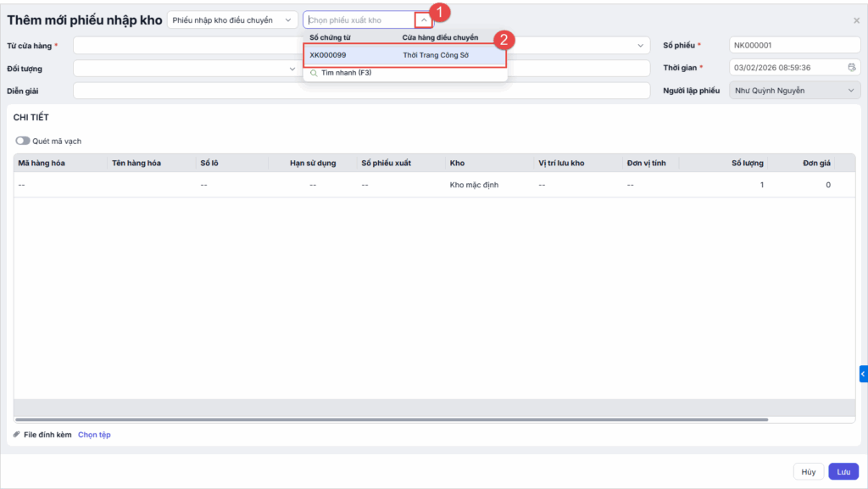The height and width of the screenshot is (489, 868).
Task: Click the Lưu button
Action: [x=843, y=472]
